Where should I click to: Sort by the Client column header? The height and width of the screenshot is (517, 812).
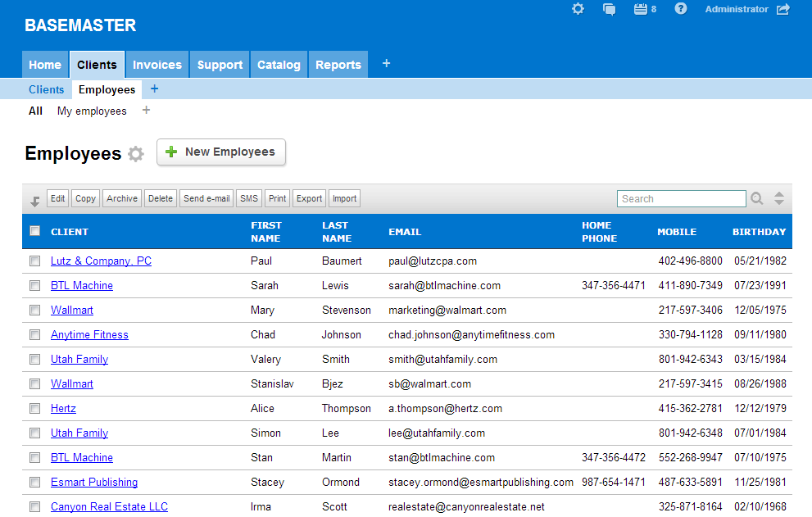pyautogui.click(x=70, y=232)
